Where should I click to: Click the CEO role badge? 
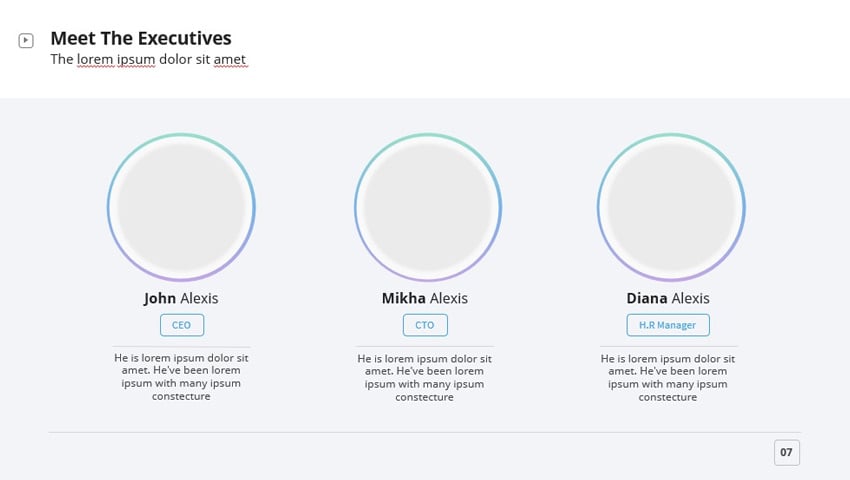[182, 325]
